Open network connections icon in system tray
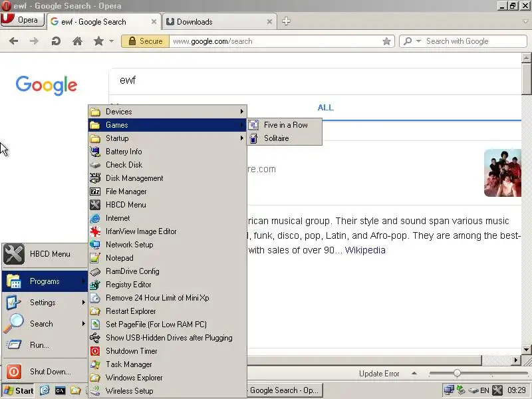The width and height of the screenshot is (532, 399). [x=448, y=390]
